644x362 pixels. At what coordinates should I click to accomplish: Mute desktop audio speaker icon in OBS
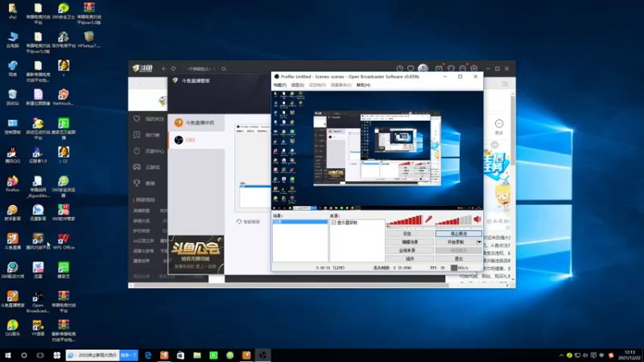pyautogui.click(x=477, y=220)
